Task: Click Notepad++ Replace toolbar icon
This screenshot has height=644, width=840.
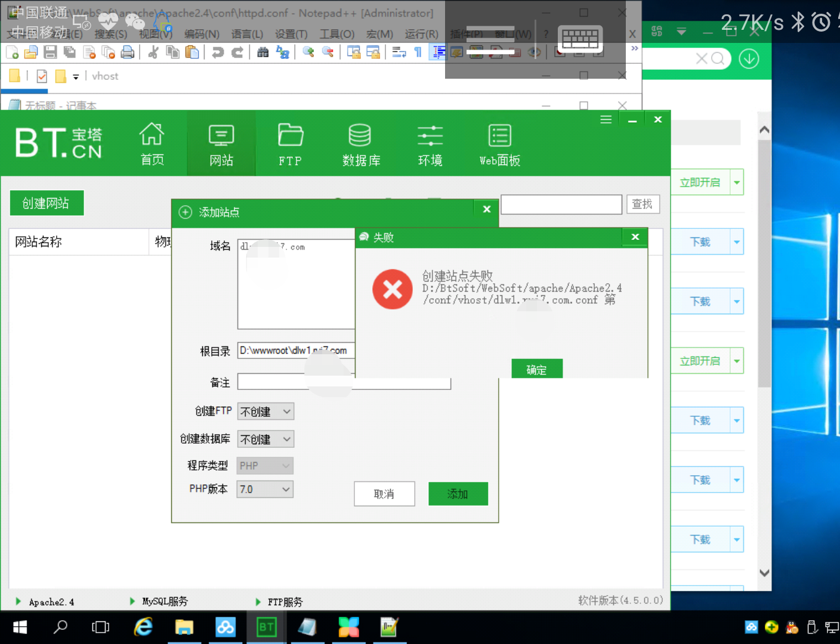Action: point(283,52)
